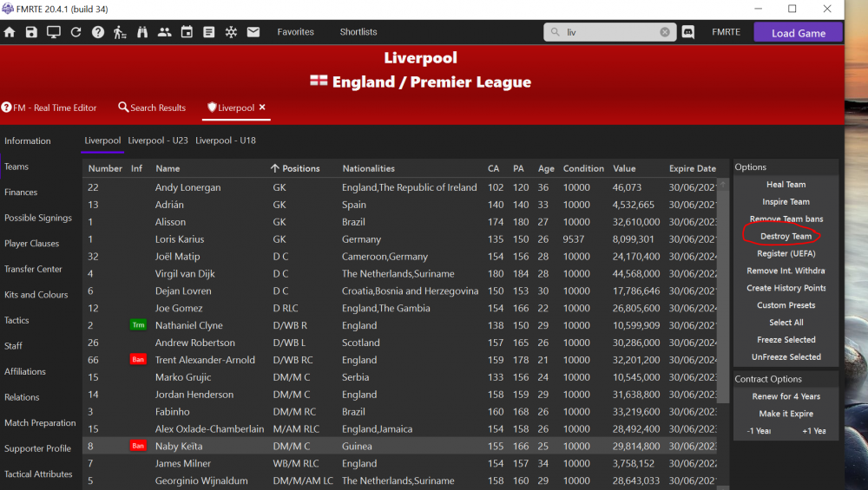The image size is (868, 490).
Task: Open the Help question mark icon
Action: [98, 32]
